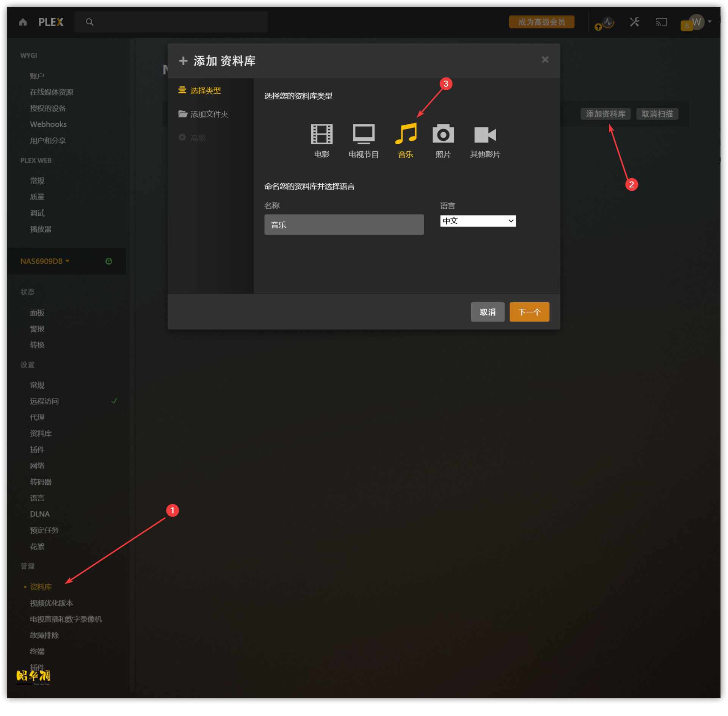Select the Movies (电影) library type icon

coord(322,134)
